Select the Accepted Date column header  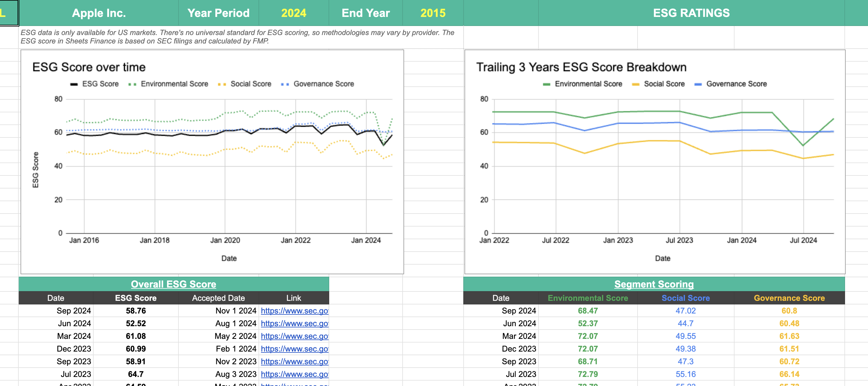(218, 298)
